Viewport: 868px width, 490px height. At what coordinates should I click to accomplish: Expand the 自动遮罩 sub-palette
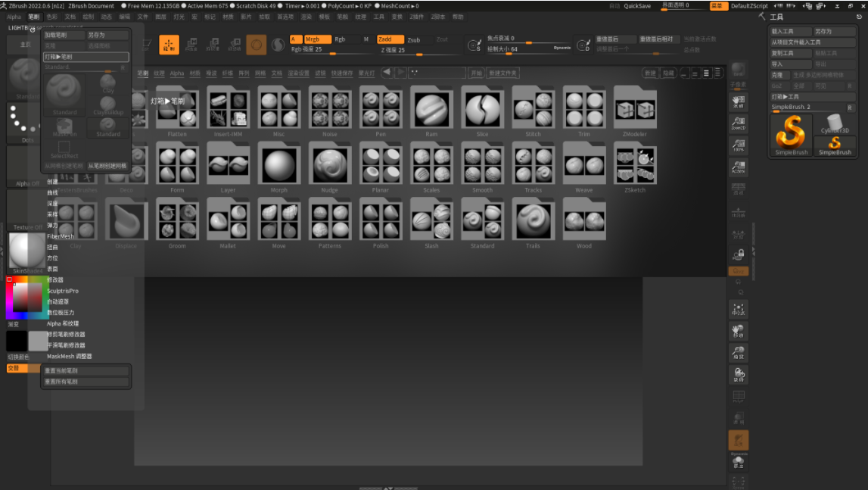58,301
